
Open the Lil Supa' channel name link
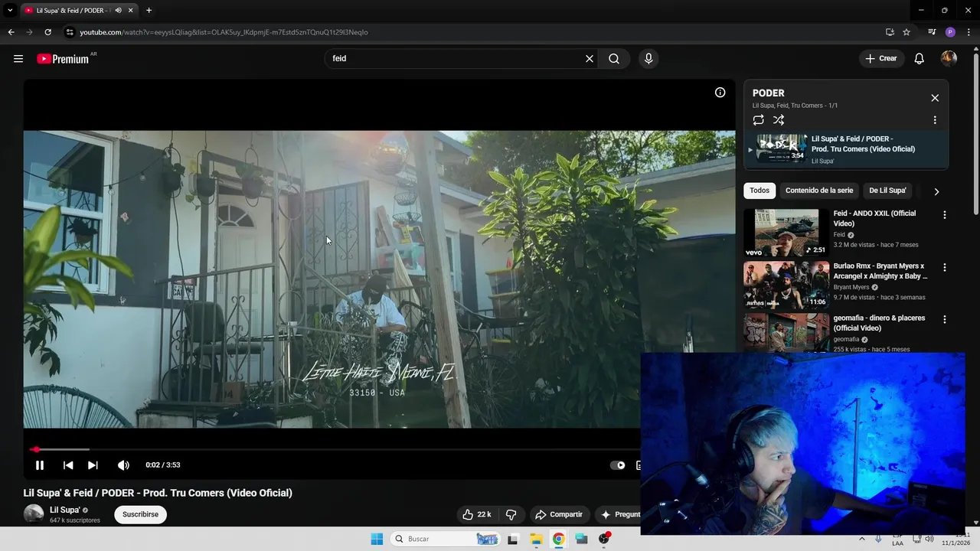(64, 510)
